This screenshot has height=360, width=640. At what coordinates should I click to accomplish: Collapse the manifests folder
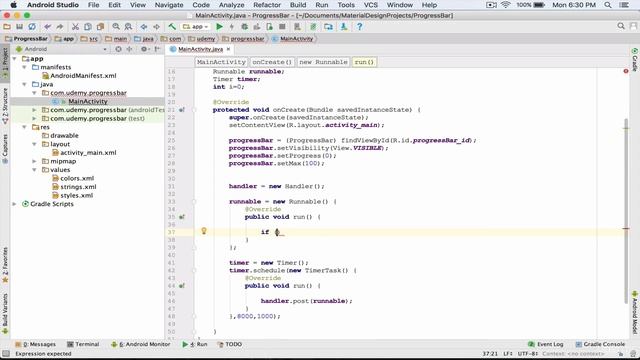pyautogui.click(x=24, y=67)
